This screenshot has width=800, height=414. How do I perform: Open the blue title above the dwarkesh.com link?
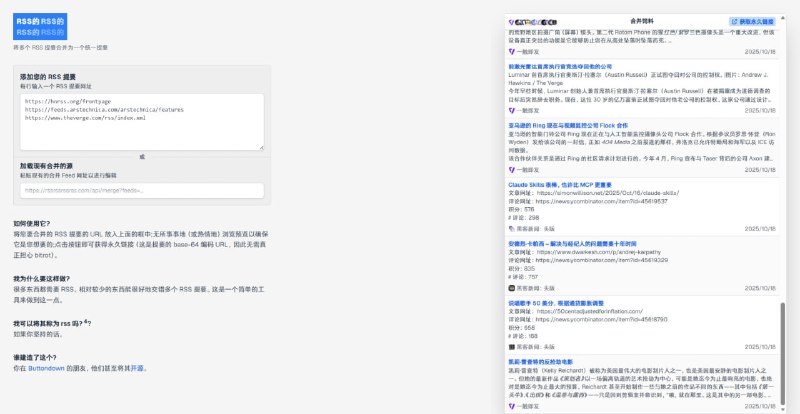572,244
